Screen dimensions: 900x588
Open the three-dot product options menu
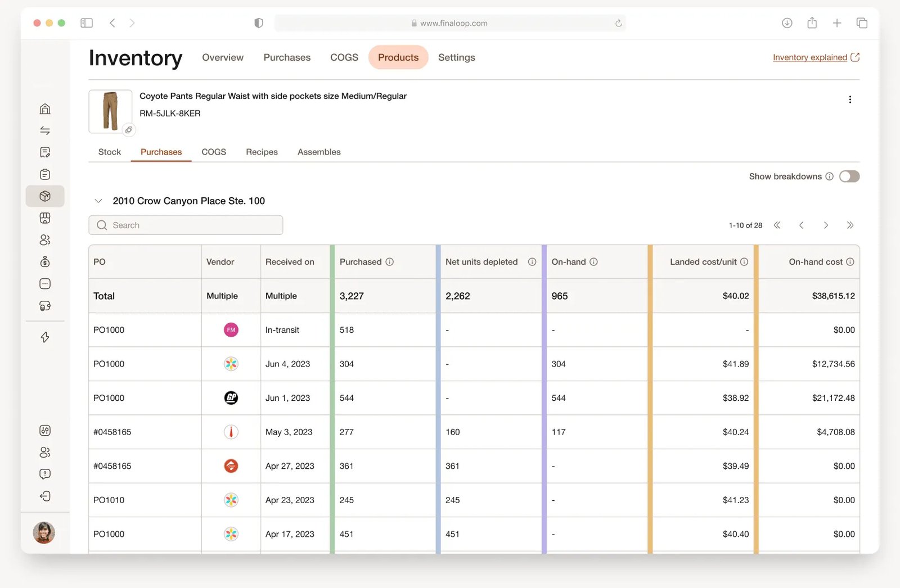[x=849, y=99]
